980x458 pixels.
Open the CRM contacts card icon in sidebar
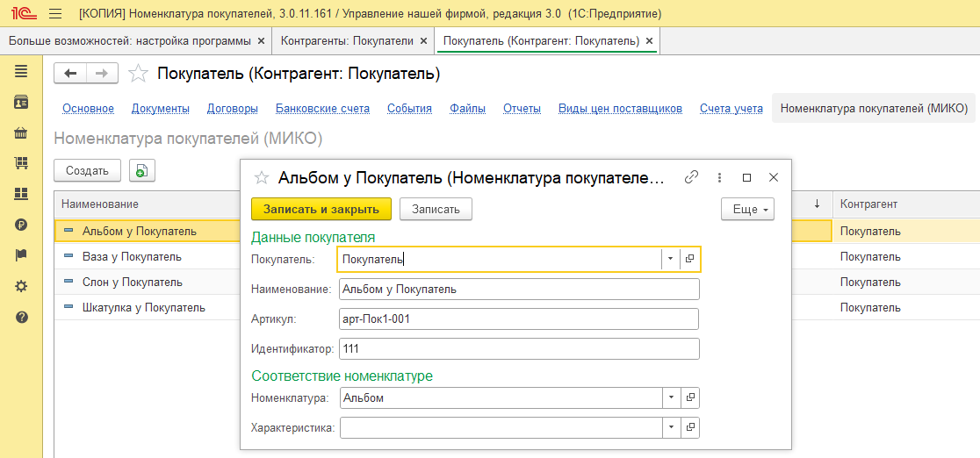click(x=21, y=103)
